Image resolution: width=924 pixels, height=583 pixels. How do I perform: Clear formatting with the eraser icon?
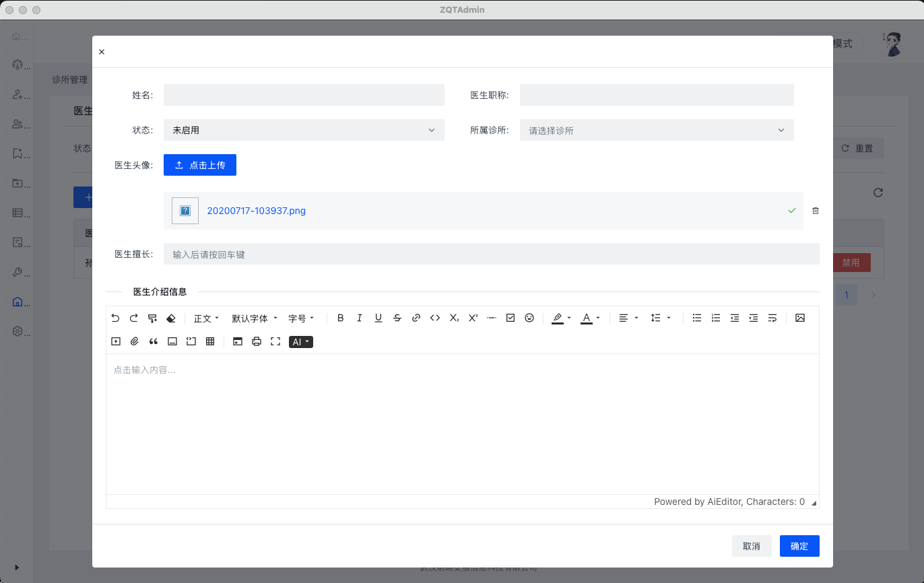click(x=171, y=318)
